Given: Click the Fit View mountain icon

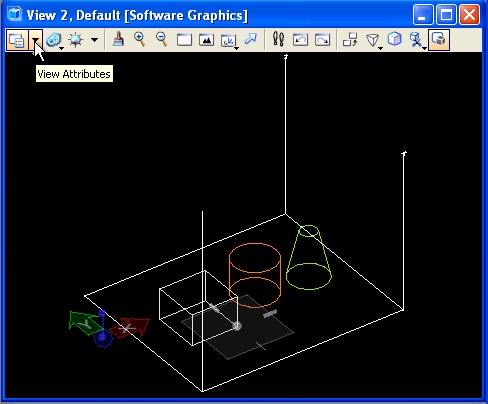Looking at the screenshot, I should [x=206, y=40].
